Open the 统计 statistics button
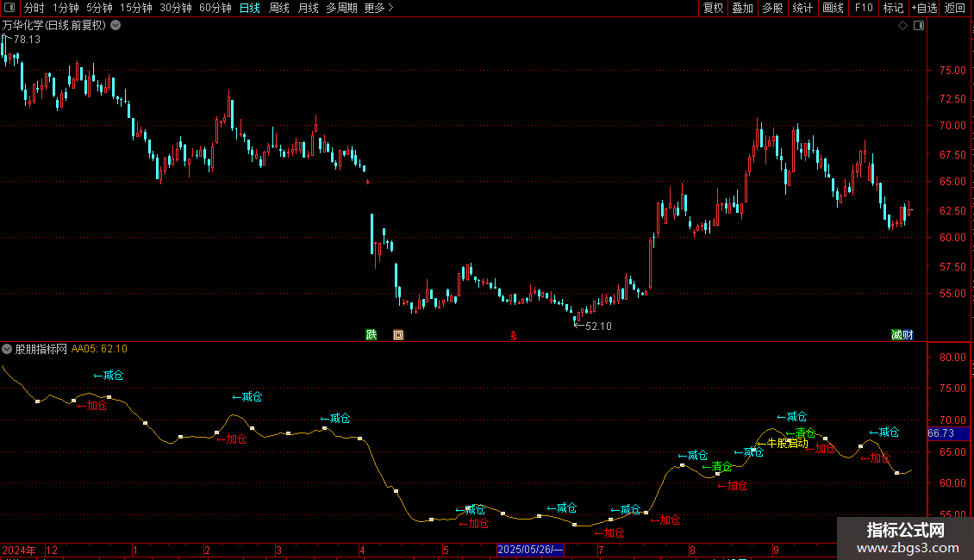 [802, 8]
